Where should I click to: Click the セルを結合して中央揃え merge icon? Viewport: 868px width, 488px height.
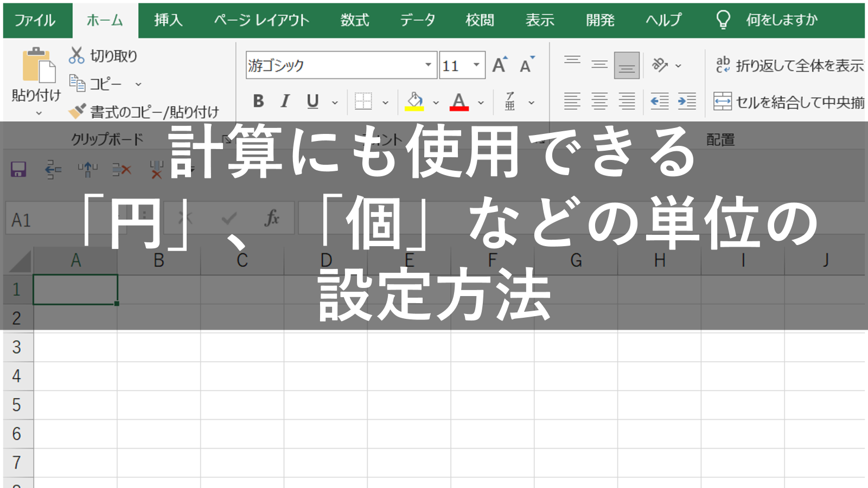(x=723, y=101)
